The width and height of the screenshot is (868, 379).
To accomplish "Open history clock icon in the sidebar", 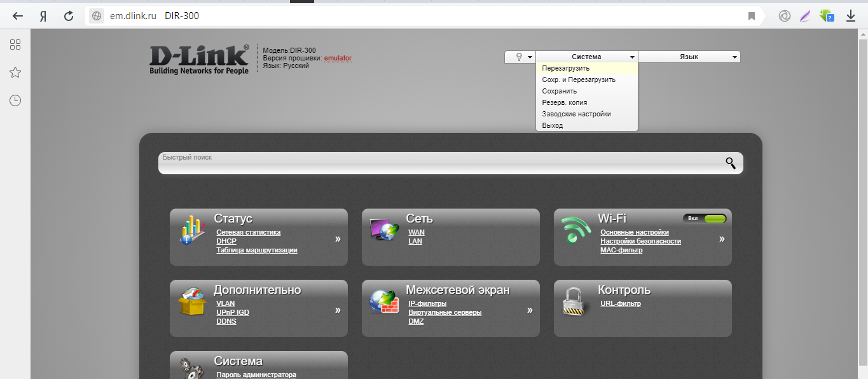I will [15, 100].
